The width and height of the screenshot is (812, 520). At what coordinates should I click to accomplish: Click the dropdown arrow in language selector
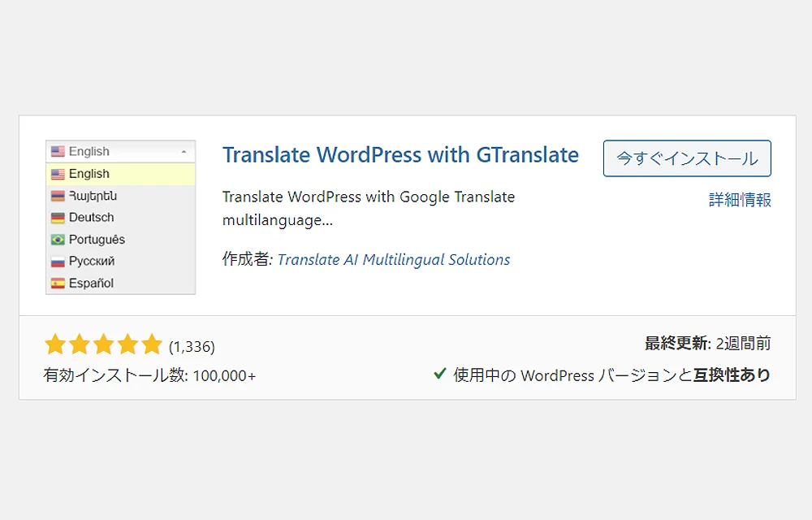(x=184, y=152)
